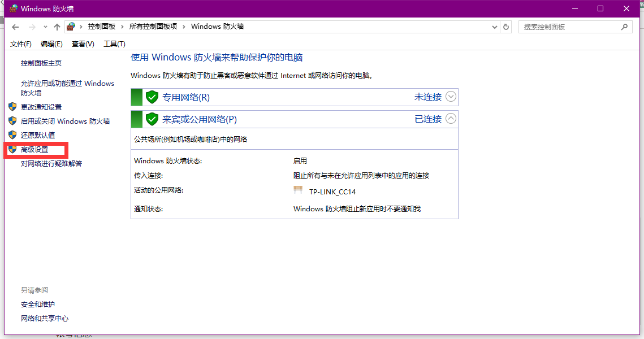The image size is (644, 339).
Task: Click Windows 防火墙阻止新应用时不要通知我 text
Action: pos(357,209)
